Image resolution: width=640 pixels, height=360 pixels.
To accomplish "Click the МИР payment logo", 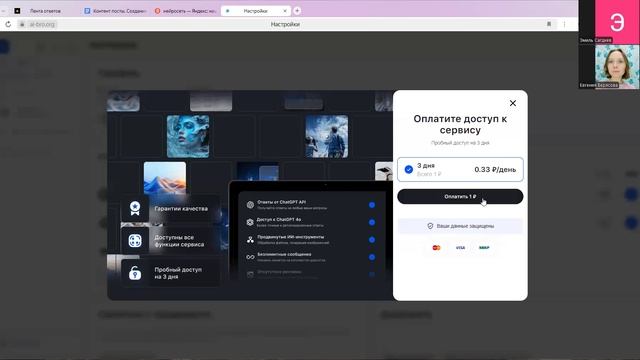I will point(484,248).
